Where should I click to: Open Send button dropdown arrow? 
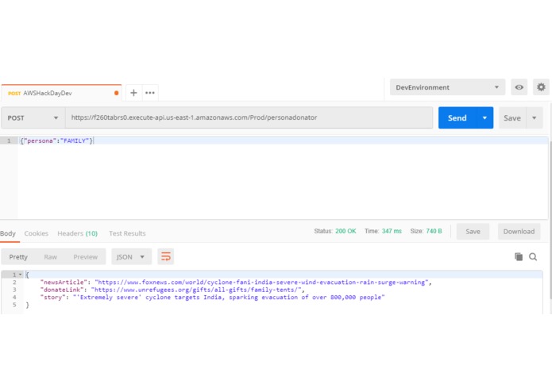(484, 117)
